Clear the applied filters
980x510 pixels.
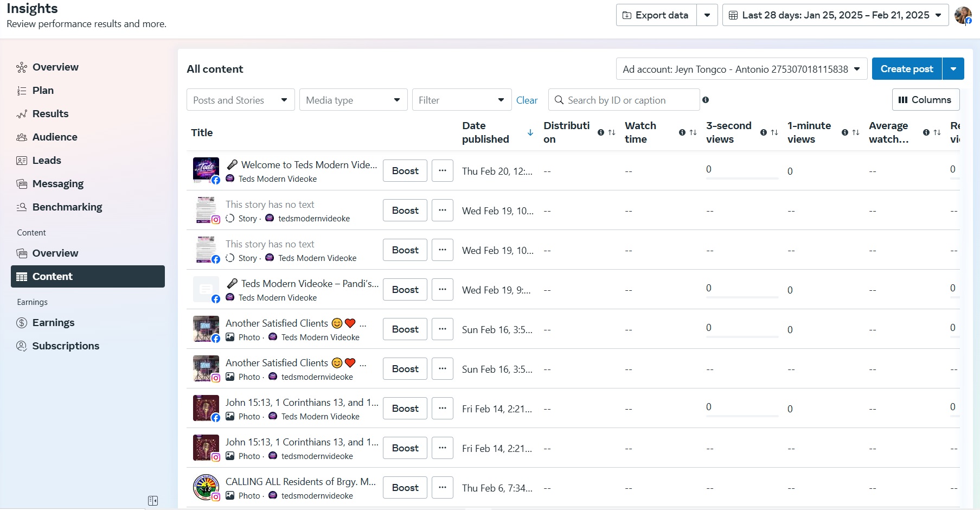coord(527,100)
